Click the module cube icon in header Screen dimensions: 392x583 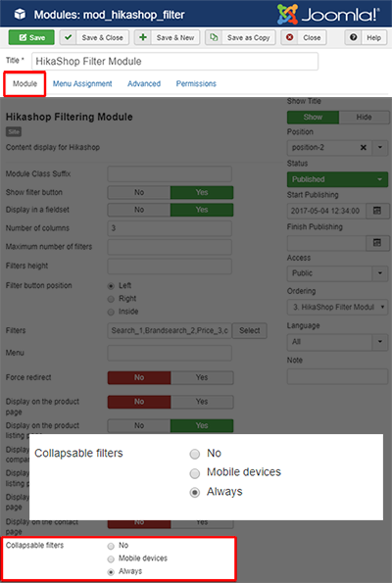pyautogui.click(x=20, y=15)
